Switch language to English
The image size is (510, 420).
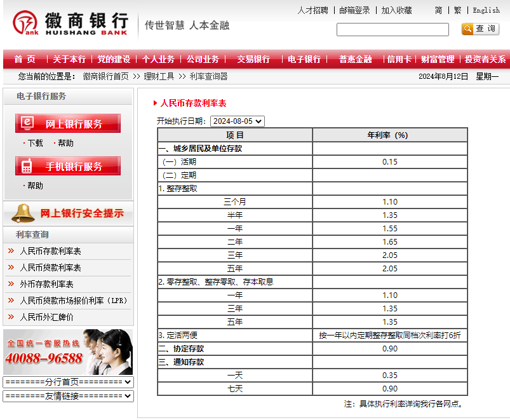point(487,10)
